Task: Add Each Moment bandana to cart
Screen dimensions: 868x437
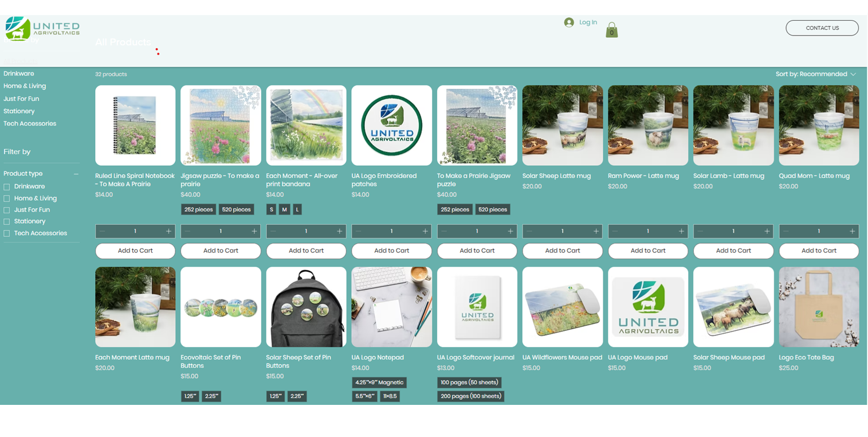Action: click(x=307, y=251)
